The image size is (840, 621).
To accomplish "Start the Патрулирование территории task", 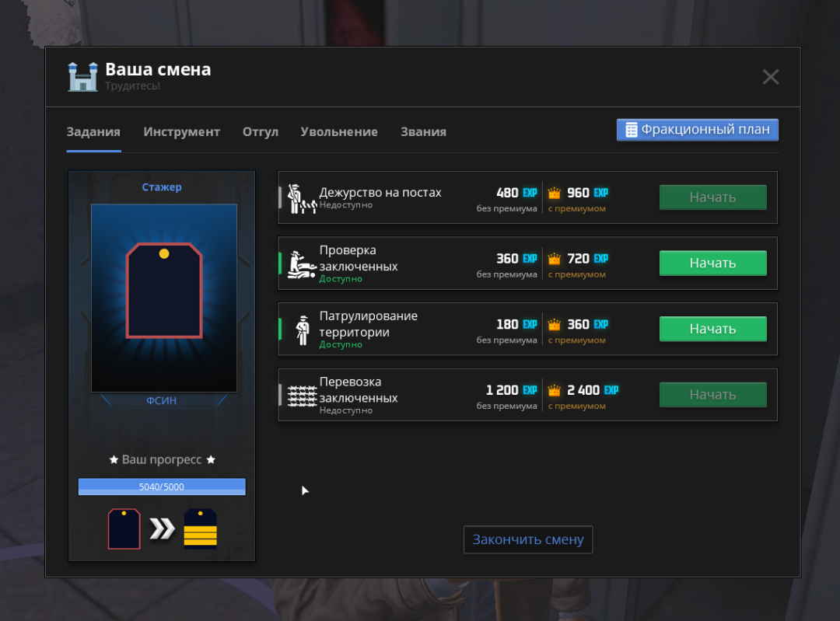I will click(x=712, y=329).
